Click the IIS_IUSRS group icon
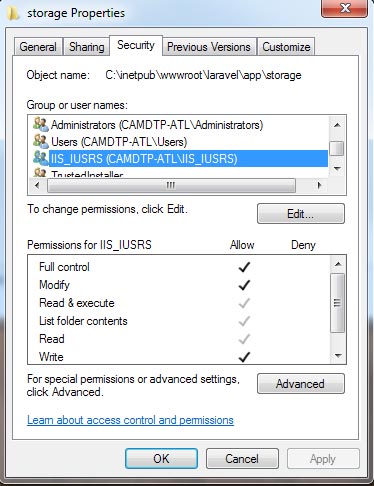 pyautogui.click(x=41, y=158)
